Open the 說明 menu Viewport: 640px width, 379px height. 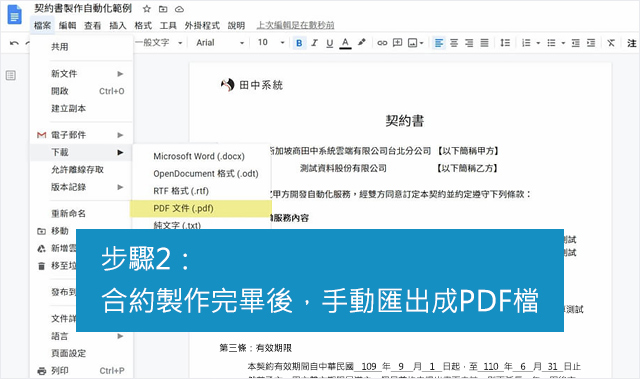[x=236, y=25]
